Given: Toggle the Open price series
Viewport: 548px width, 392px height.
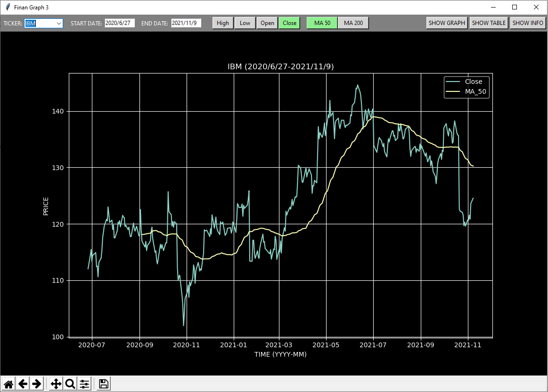Looking at the screenshot, I should 267,23.
